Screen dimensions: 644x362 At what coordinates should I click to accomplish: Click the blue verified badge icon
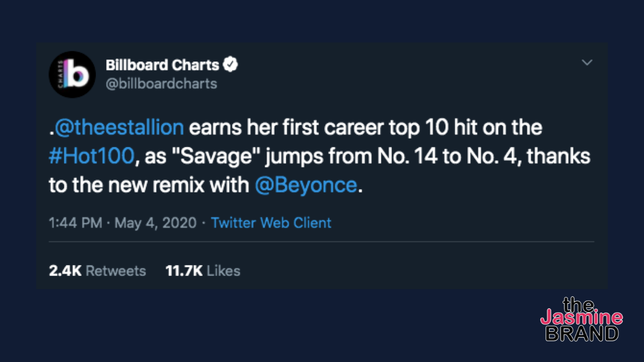pos(230,65)
